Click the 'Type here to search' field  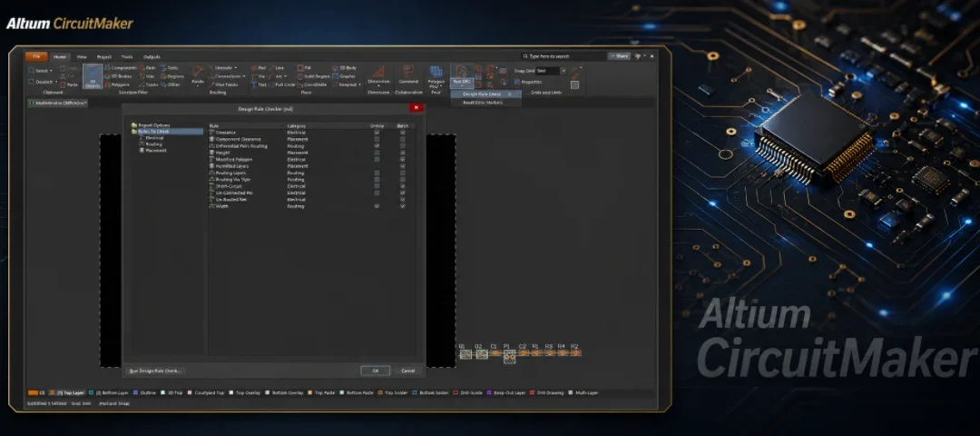[563, 56]
